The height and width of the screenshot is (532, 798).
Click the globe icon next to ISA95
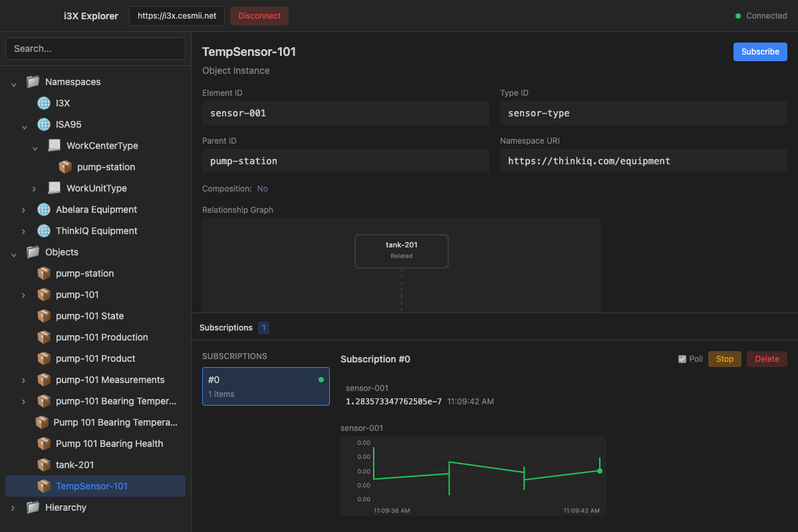pos(44,124)
